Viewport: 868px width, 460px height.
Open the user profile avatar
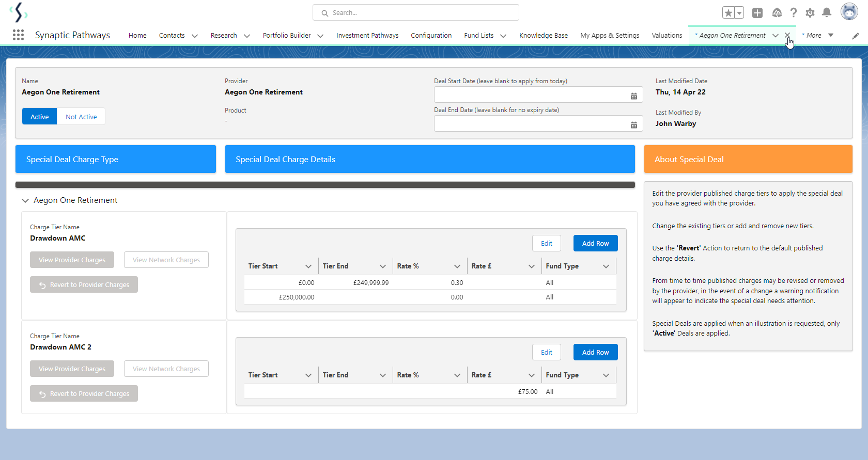[849, 12]
